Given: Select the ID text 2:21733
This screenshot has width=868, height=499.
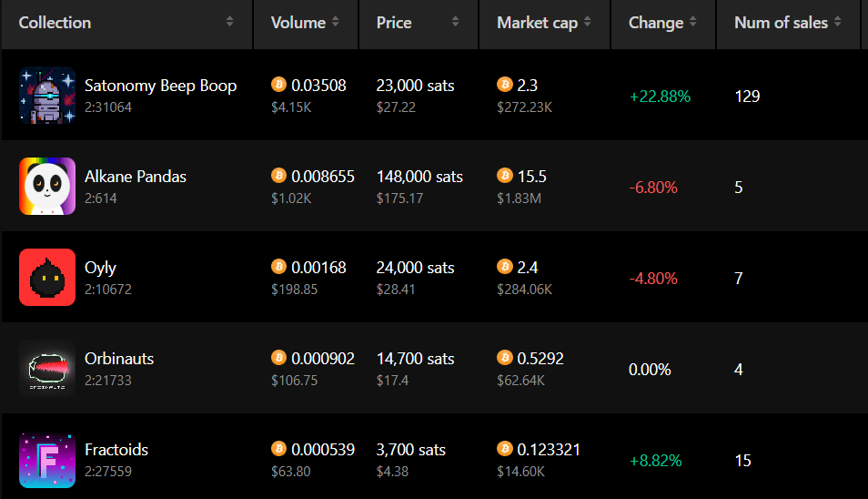Looking at the screenshot, I should [x=108, y=381].
